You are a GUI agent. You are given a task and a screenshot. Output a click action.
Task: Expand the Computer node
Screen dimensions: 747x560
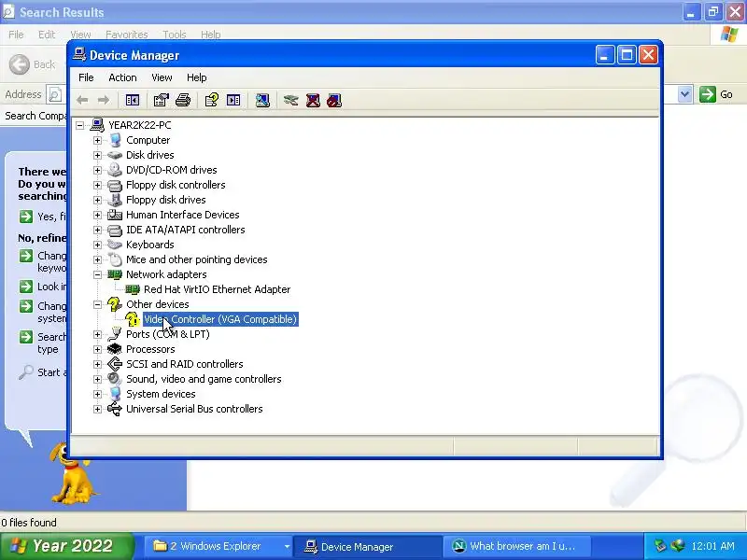[x=98, y=141]
